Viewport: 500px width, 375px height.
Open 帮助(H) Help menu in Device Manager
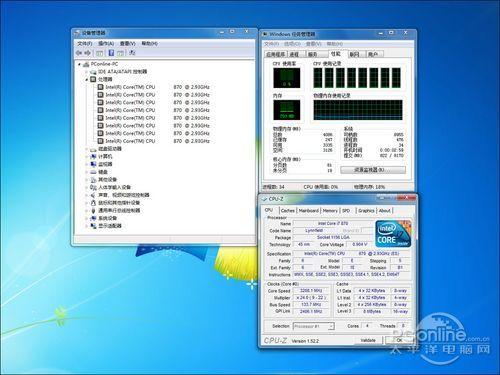point(149,44)
